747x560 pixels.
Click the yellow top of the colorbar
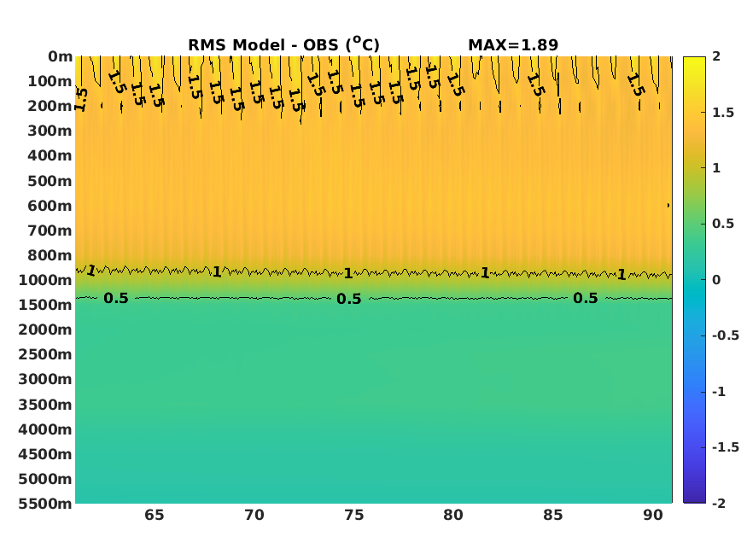[695, 64]
